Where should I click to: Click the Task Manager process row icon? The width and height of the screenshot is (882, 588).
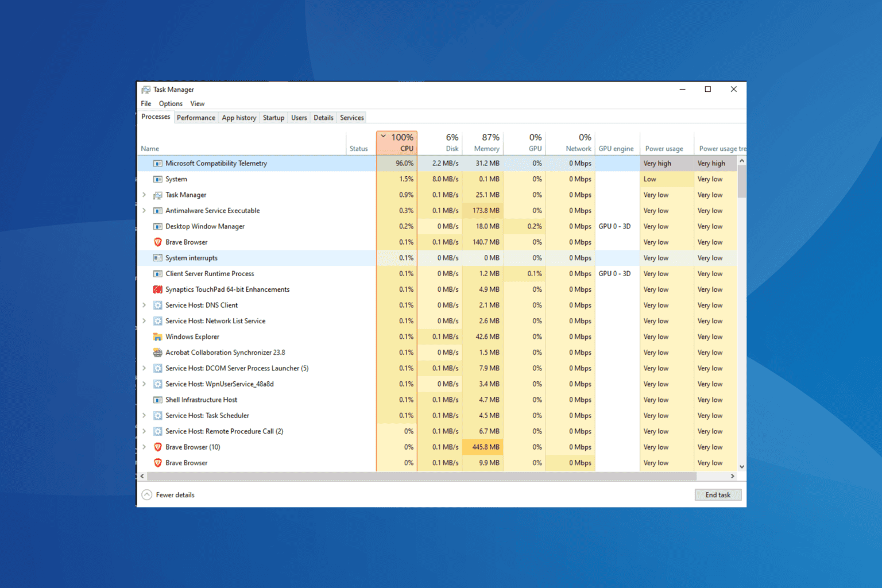pos(158,195)
